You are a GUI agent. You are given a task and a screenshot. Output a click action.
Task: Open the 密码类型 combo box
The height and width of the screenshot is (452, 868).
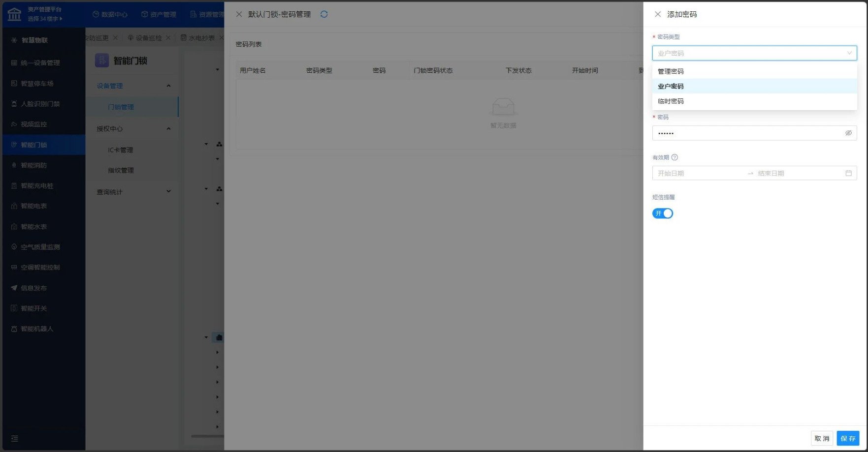pos(754,53)
